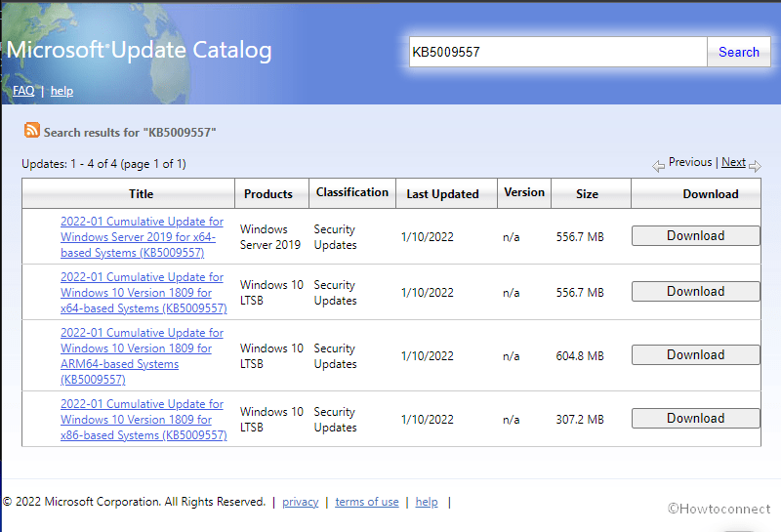Sort results by Last Updated column

coord(442,194)
